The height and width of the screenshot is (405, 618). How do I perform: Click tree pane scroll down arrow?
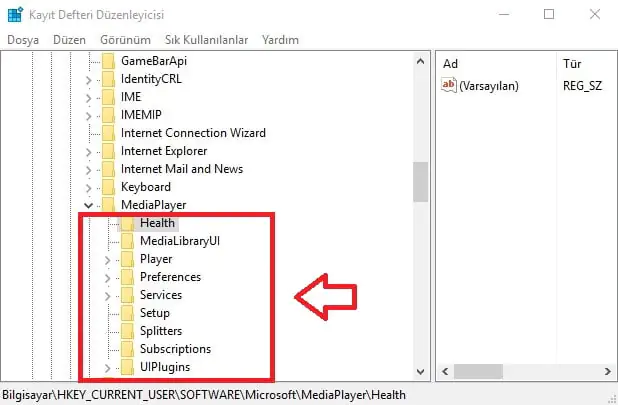pyautogui.click(x=421, y=372)
